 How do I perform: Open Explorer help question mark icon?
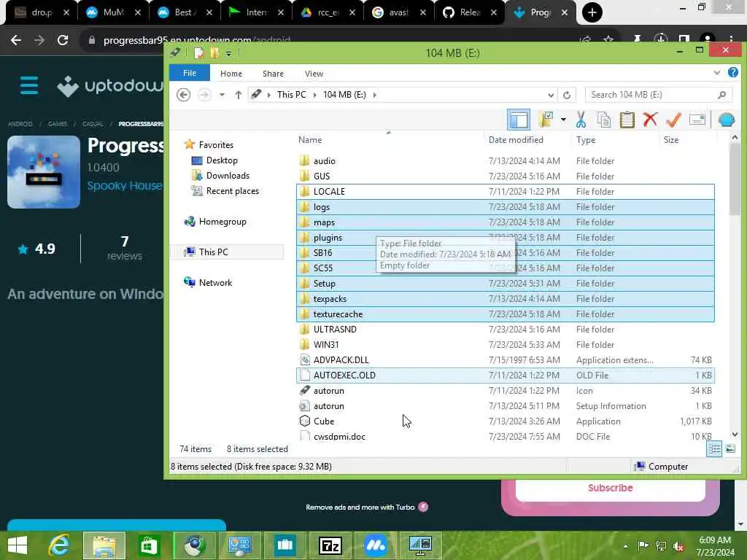[x=732, y=72]
